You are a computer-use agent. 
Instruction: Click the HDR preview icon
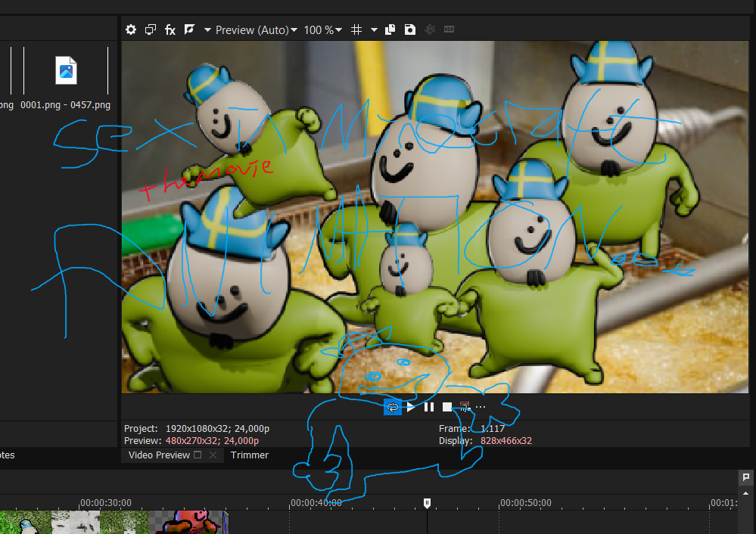[x=449, y=29]
